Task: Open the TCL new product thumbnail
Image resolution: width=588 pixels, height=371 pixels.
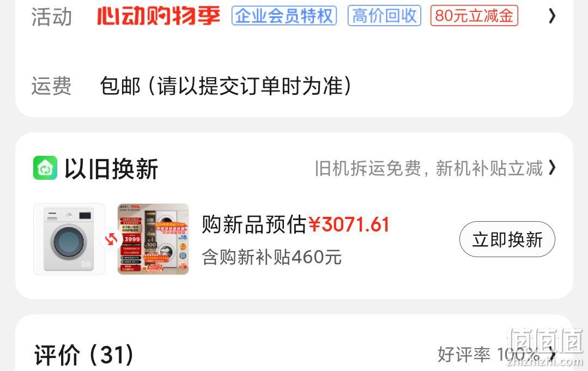Action: 153,239
